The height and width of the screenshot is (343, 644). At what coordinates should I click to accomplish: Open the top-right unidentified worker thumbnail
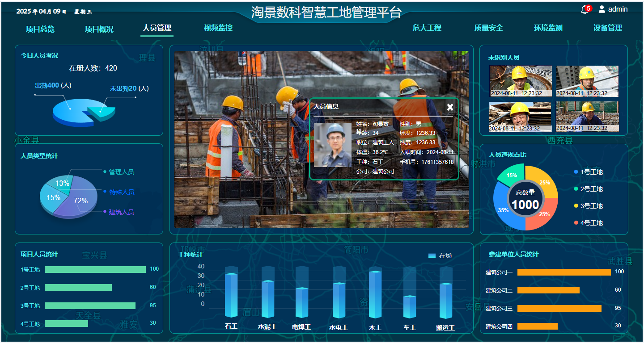click(587, 81)
